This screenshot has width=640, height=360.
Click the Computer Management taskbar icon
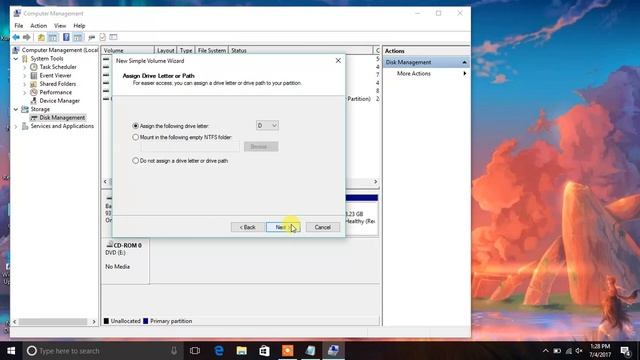333,350
